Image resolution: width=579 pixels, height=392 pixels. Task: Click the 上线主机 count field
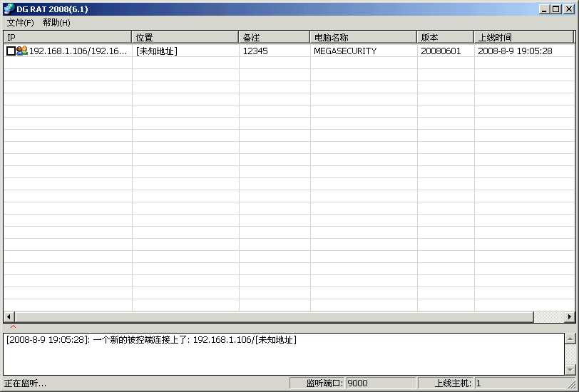tap(524, 383)
